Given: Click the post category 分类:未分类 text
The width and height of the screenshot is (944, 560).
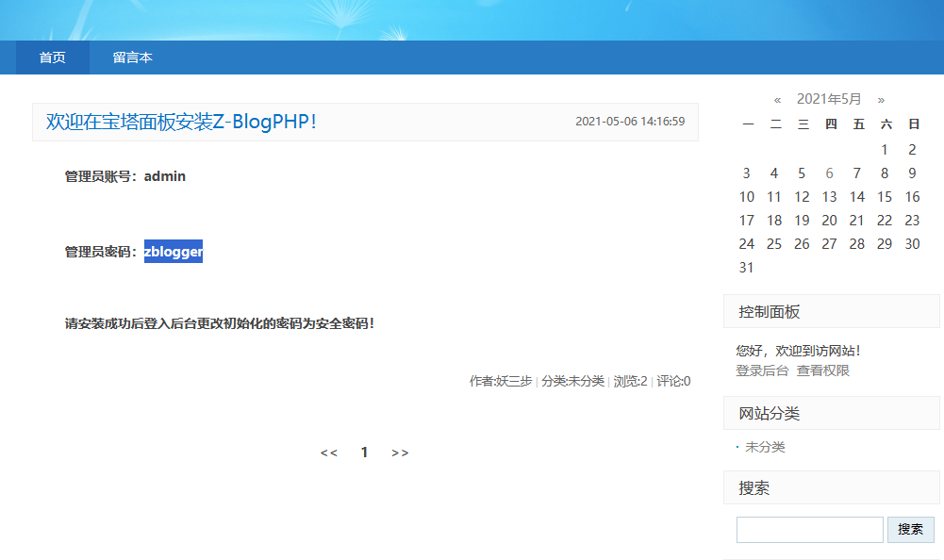Looking at the screenshot, I should pos(572,381).
